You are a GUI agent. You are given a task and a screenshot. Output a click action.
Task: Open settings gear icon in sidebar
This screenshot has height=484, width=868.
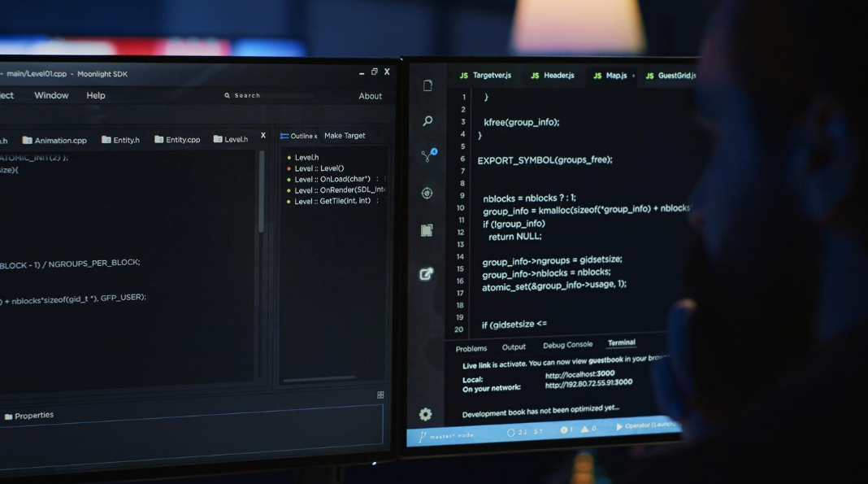425,414
